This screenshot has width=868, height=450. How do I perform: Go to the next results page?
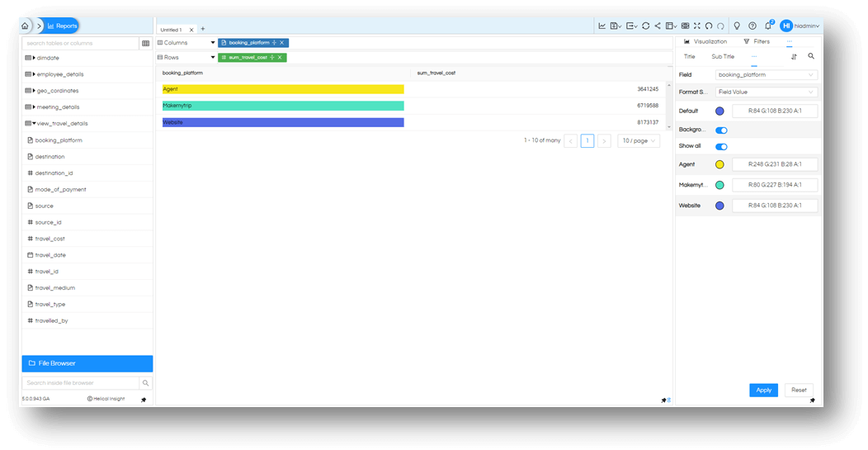click(604, 140)
